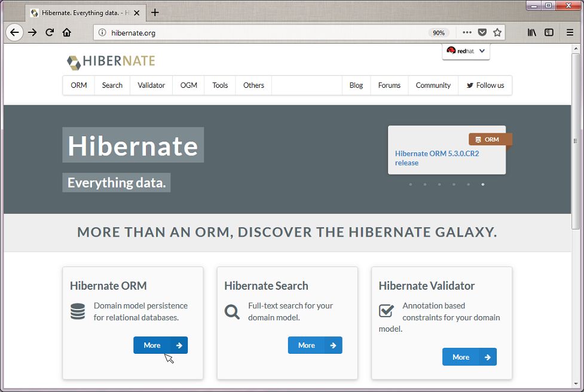The height and width of the screenshot is (392, 584).
Task: Go back with the browser back arrow
Action: pyautogui.click(x=14, y=32)
